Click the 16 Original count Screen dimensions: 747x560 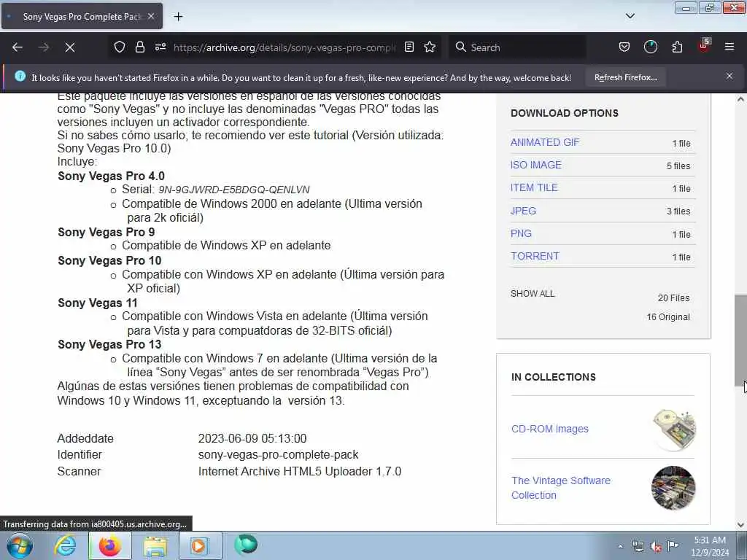click(668, 317)
